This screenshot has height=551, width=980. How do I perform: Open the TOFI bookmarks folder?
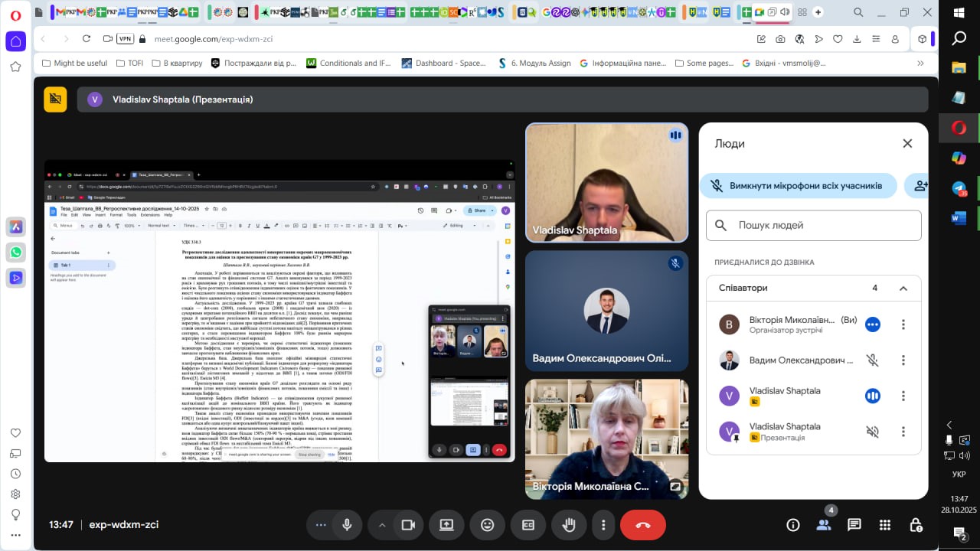(129, 63)
